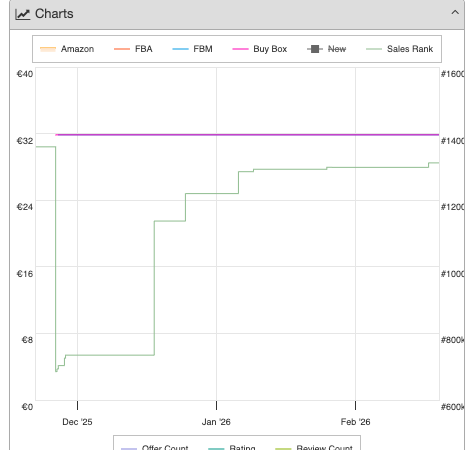Click the Charts line-graph icon in header
This screenshot has height=450, width=474.
coord(23,14)
